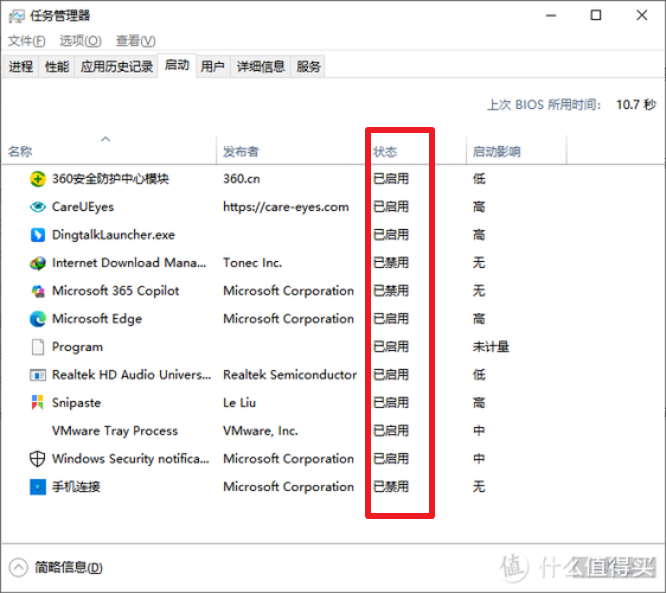The width and height of the screenshot is (666, 593).
Task: Collapse to 简略信息 view
Action: [58, 567]
